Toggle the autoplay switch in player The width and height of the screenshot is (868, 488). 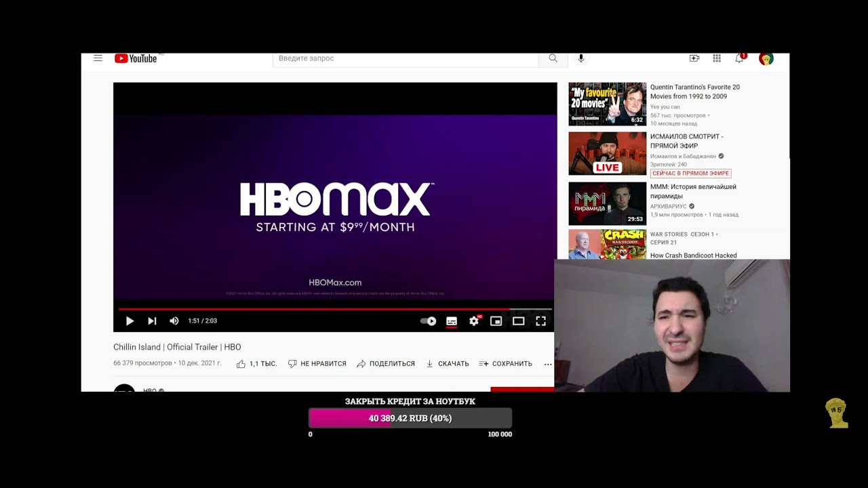tap(429, 321)
